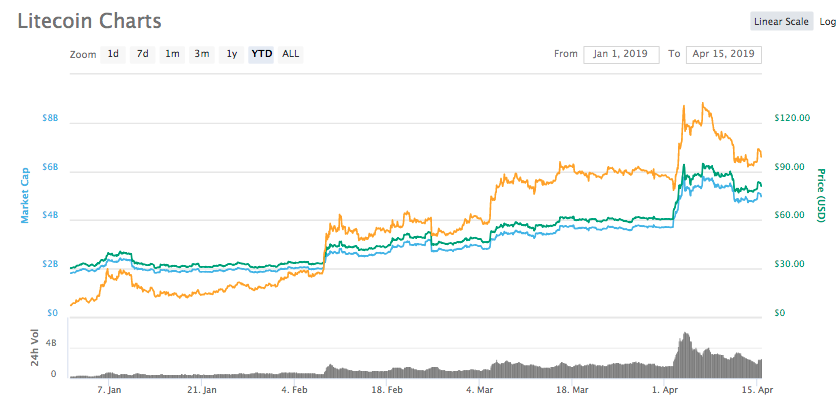Click the 18. Feb date label
This screenshot has height=414, width=839.
387,389
